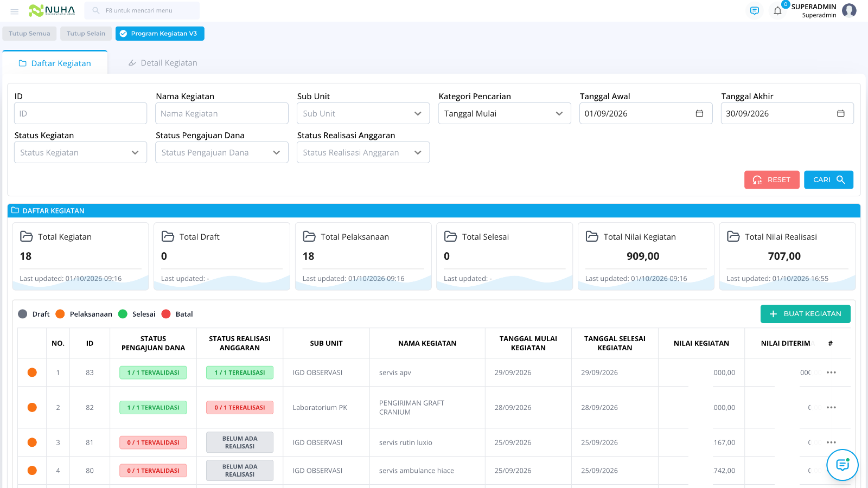The width and height of the screenshot is (868, 488).
Task: Open row 81 action menu dots
Action: point(831,442)
